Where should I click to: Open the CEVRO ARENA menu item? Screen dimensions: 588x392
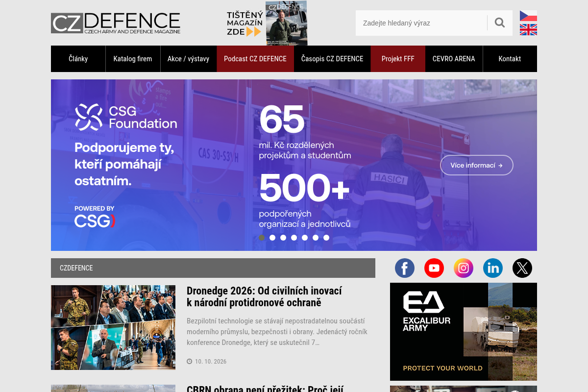pyautogui.click(x=454, y=59)
